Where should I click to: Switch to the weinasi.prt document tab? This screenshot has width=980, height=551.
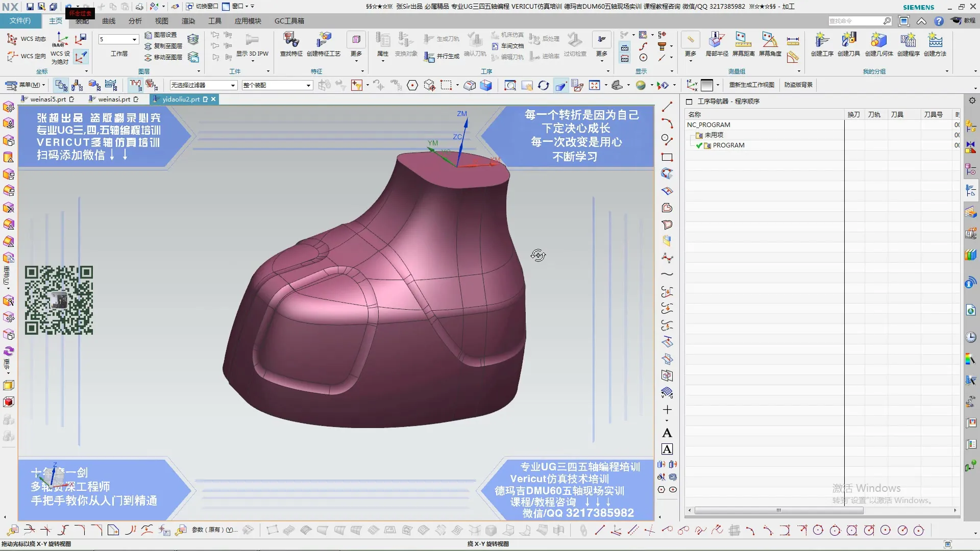(114, 99)
